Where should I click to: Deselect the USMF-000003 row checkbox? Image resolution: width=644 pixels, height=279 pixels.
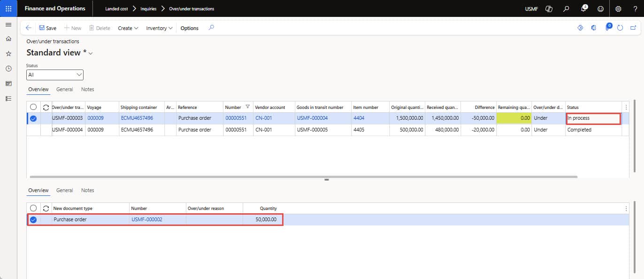coord(33,118)
